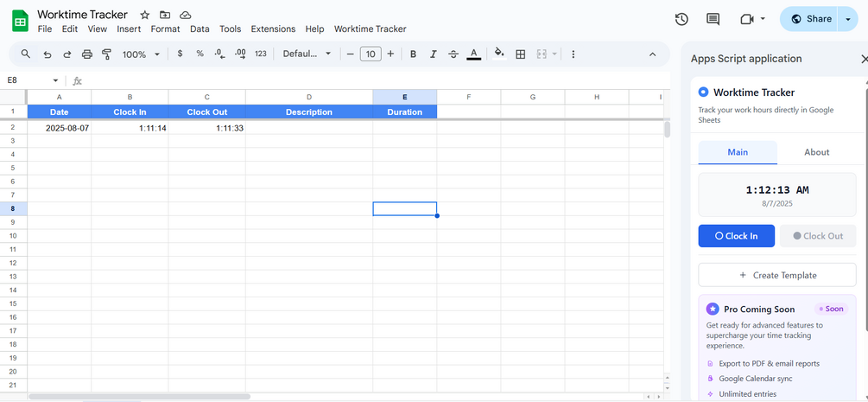The width and height of the screenshot is (868, 402).
Task: Open more number formats 123
Action: (x=261, y=54)
